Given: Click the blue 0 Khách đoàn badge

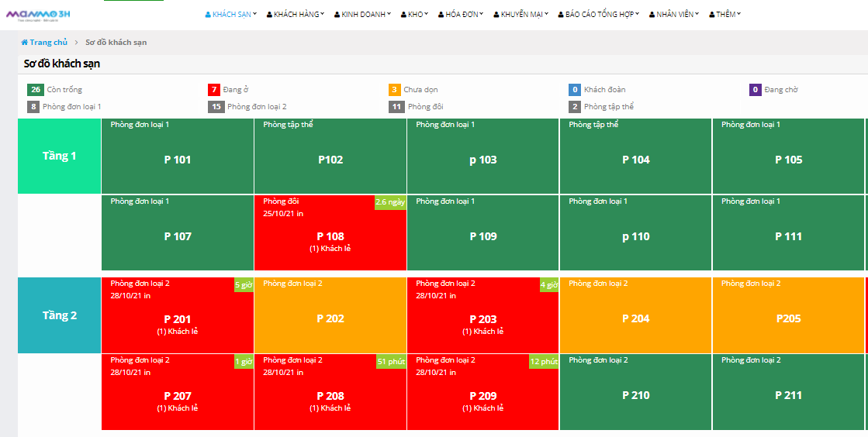Looking at the screenshot, I should pyautogui.click(x=575, y=90).
